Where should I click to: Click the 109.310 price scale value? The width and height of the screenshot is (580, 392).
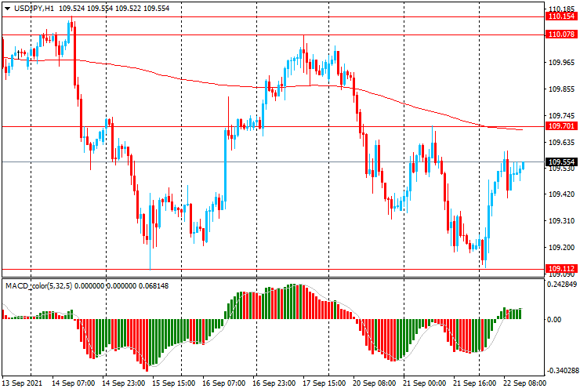click(x=561, y=221)
